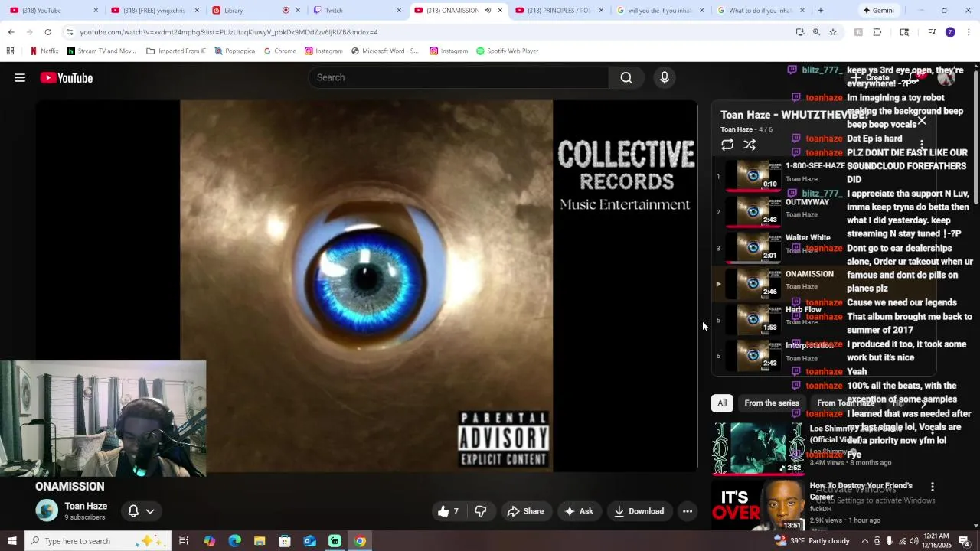Open taskbar clock and date
The height and width of the screenshot is (551, 980).
point(936,541)
